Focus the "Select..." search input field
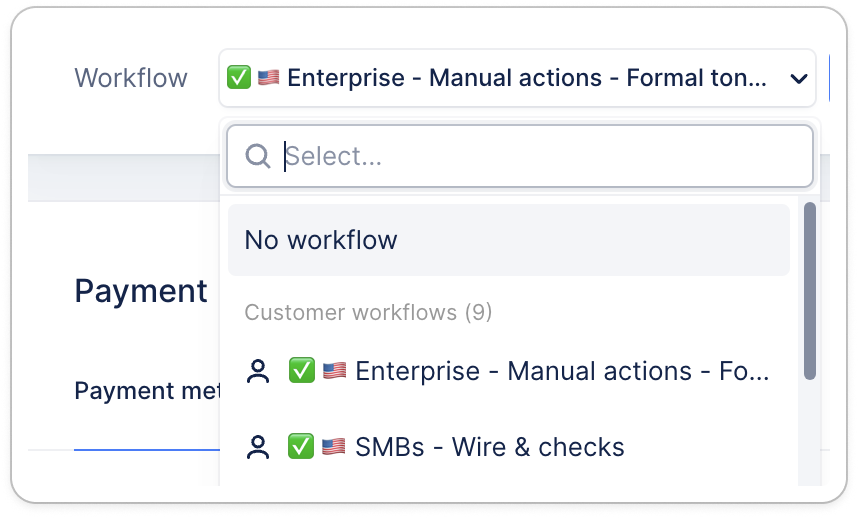The width and height of the screenshot is (858, 518). (x=540, y=156)
